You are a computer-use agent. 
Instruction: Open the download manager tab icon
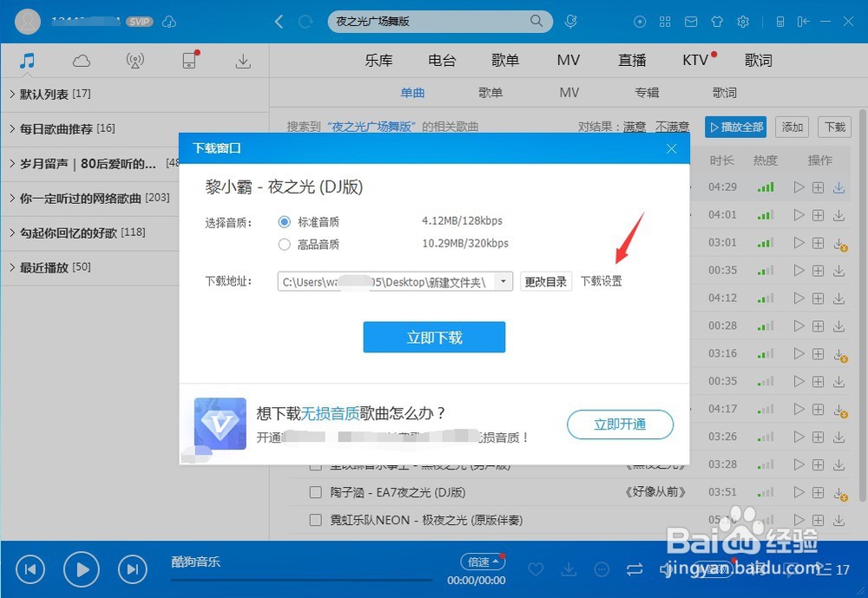(x=243, y=61)
